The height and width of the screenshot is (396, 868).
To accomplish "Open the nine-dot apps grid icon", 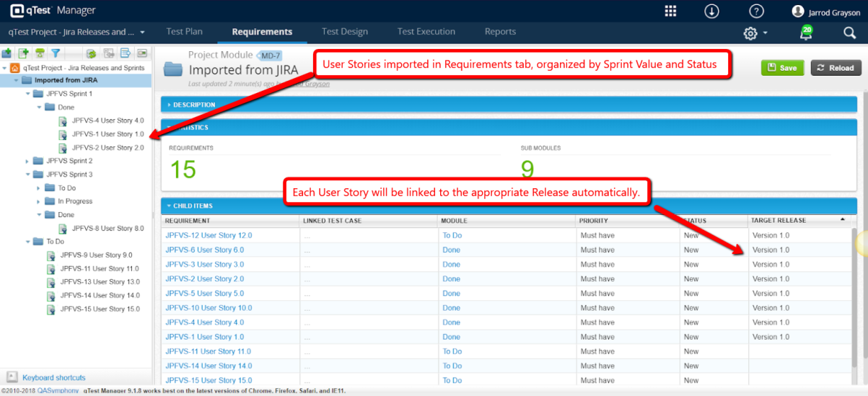I will click(670, 11).
